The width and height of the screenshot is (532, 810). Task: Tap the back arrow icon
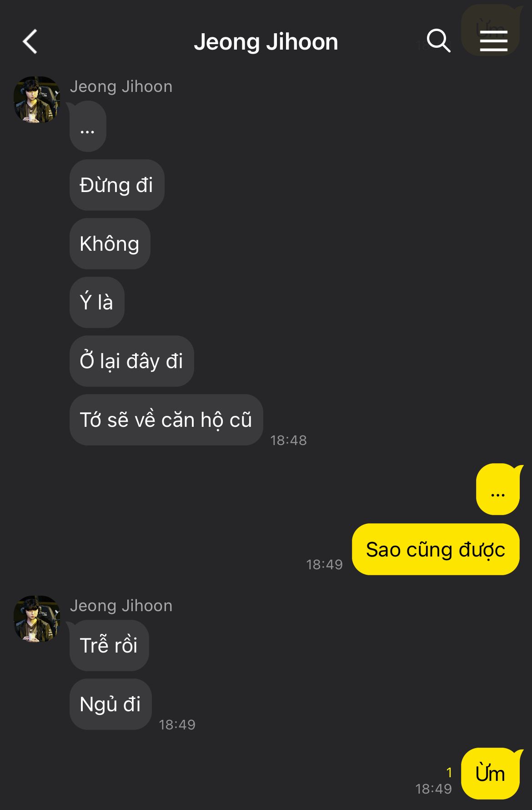30,42
